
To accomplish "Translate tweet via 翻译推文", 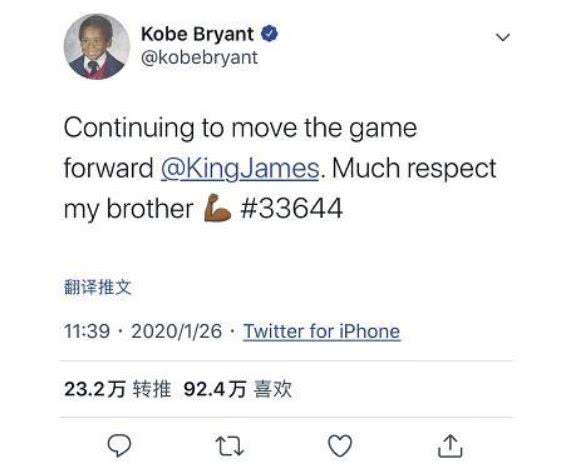I will tap(98, 287).
